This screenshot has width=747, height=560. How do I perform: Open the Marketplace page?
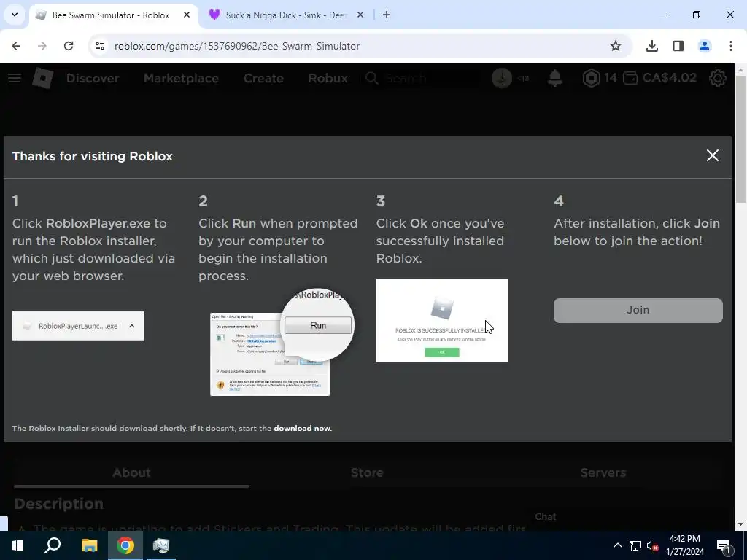[181, 78]
